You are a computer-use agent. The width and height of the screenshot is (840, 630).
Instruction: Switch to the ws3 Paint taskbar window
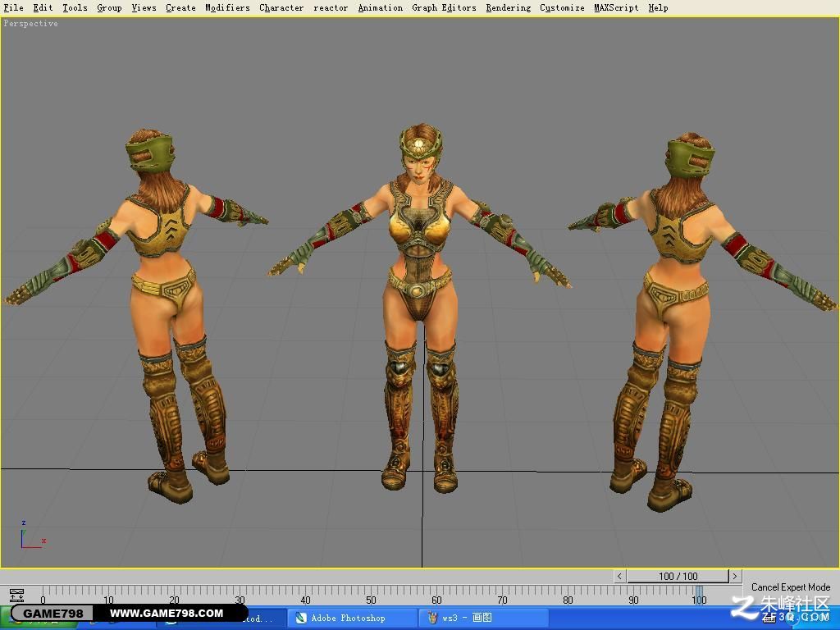pyautogui.click(x=484, y=619)
